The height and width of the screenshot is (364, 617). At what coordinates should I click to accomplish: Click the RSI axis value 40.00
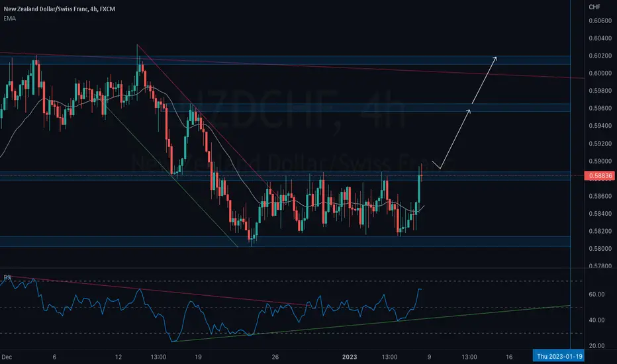coord(596,320)
